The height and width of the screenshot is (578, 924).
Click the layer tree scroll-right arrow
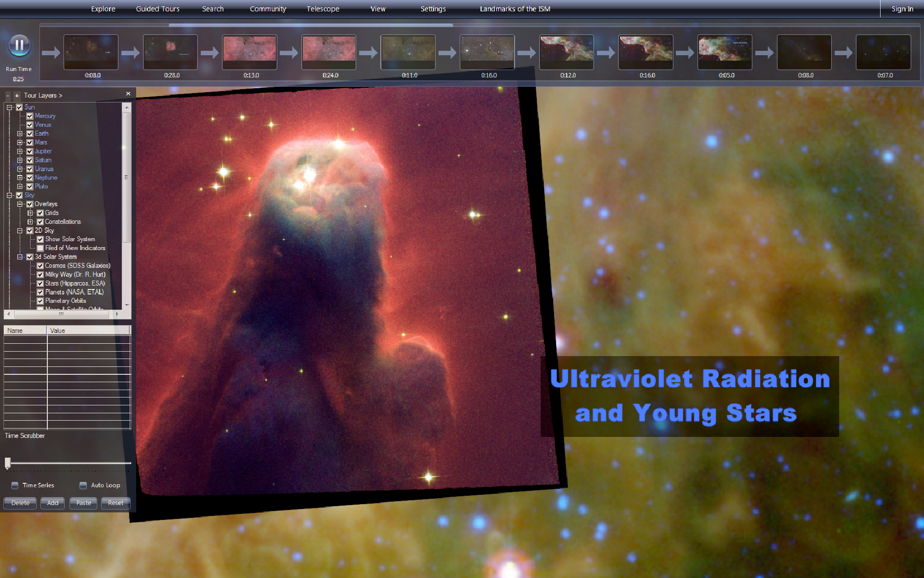[x=117, y=314]
